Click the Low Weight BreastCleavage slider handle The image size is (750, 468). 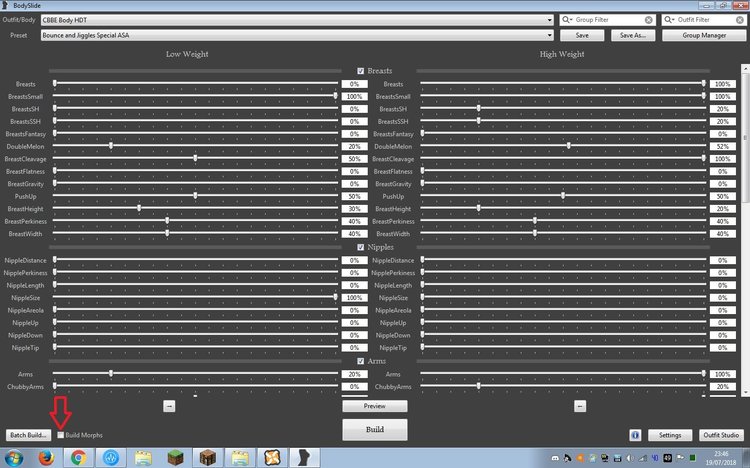coord(195,158)
